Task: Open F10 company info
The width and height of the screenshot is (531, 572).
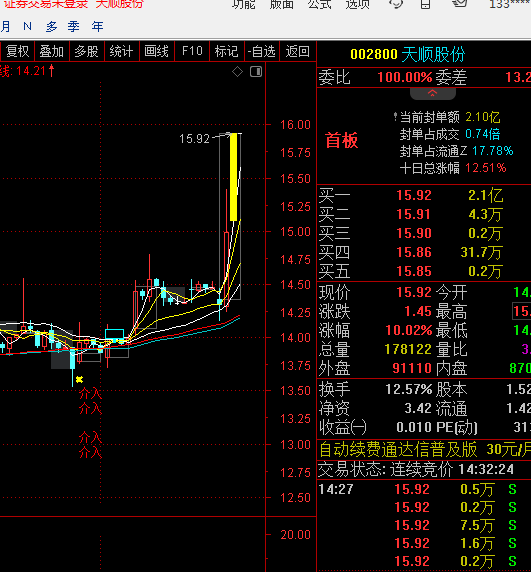Action: click(192, 51)
